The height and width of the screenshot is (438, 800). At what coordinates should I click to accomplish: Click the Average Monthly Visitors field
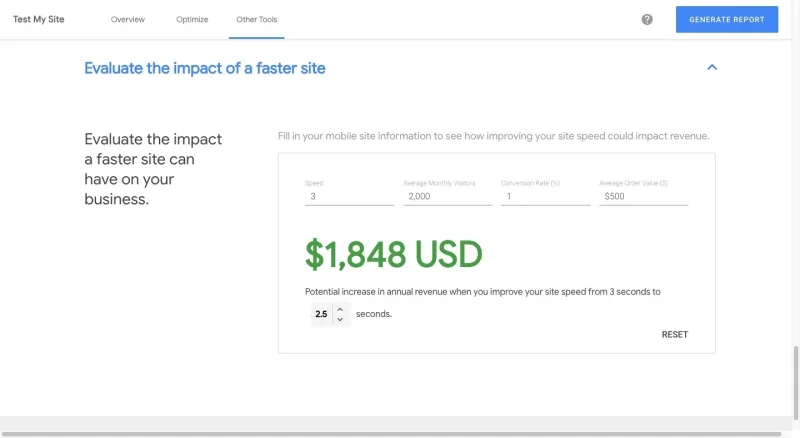tap(447, 197)
